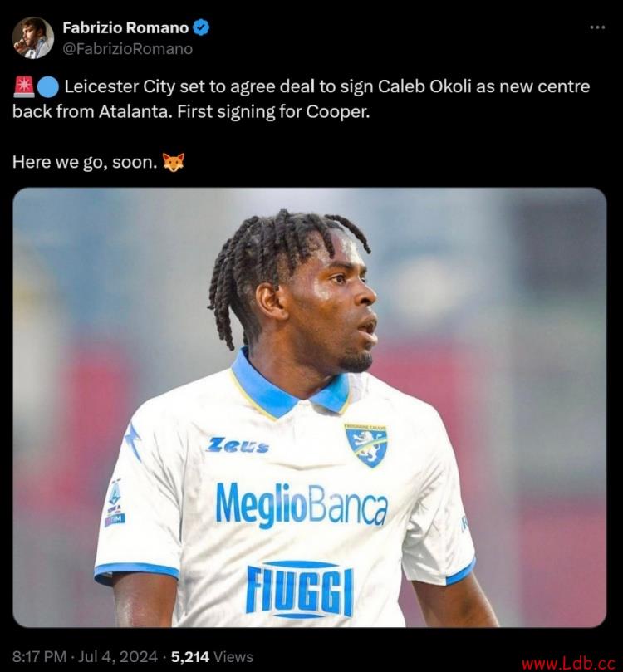
Task: Open the @FabrizioRomano handle link
Action: coord(128,49)
